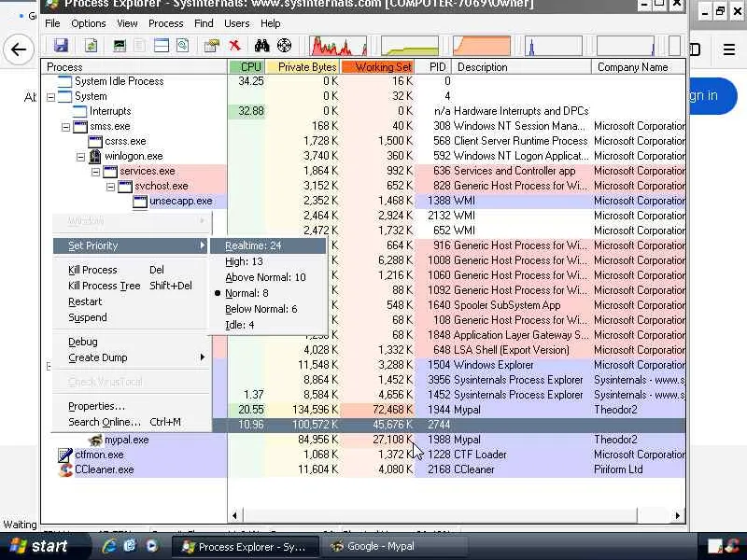Open the Process menu
747x560 pixels.
tap(166, 23)
